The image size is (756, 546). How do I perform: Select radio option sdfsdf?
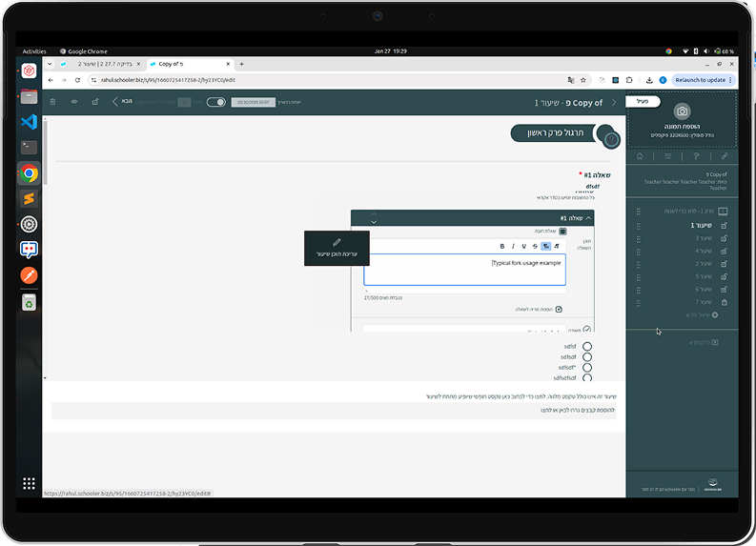[586, 357]
